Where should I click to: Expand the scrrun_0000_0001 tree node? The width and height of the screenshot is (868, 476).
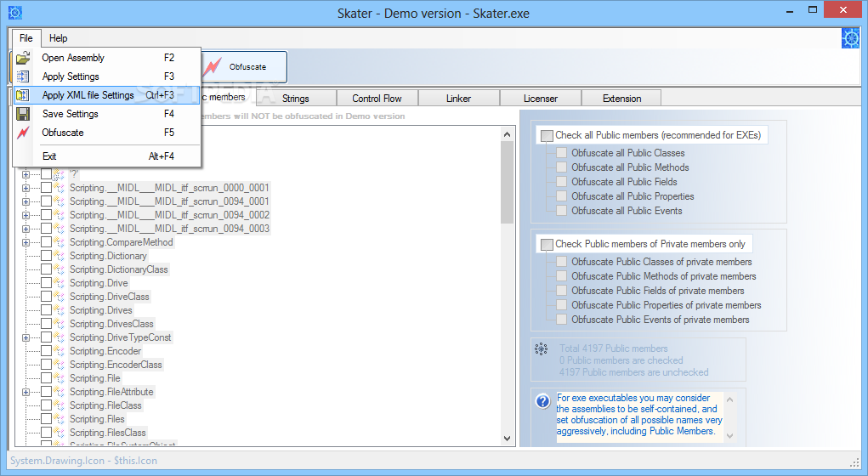click(26, 188)
